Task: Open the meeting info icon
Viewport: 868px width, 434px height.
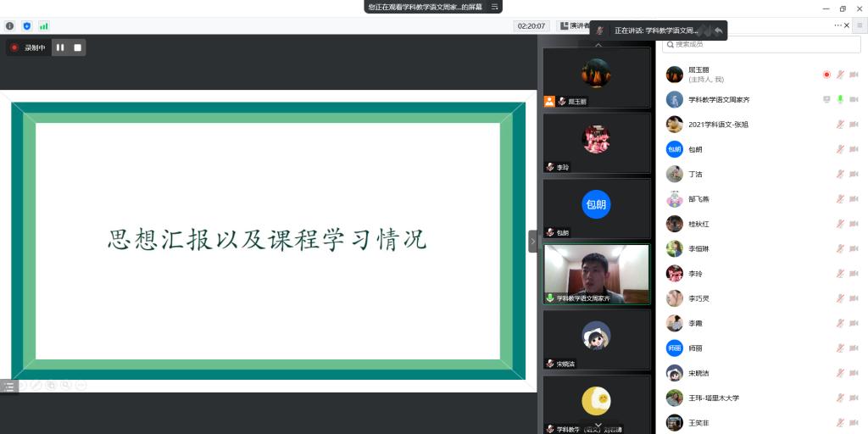Action: click(x=10, y=26)
